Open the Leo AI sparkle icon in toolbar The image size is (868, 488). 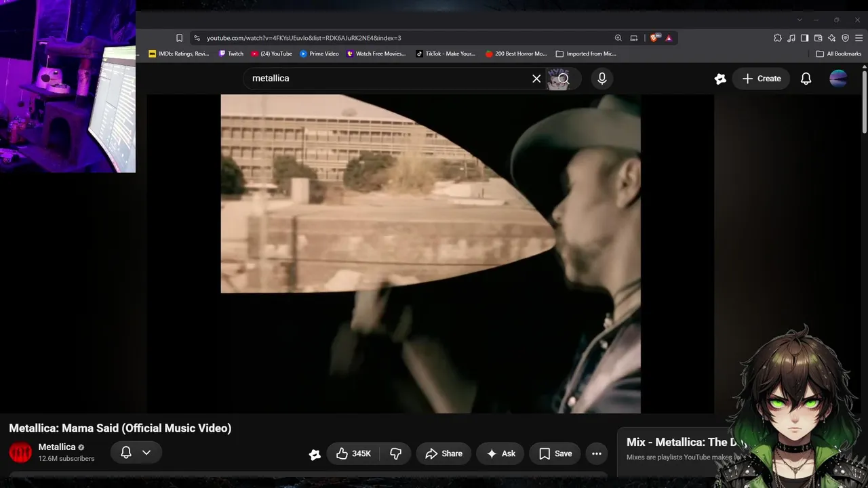pyautogui.click(x=831, y=38)
